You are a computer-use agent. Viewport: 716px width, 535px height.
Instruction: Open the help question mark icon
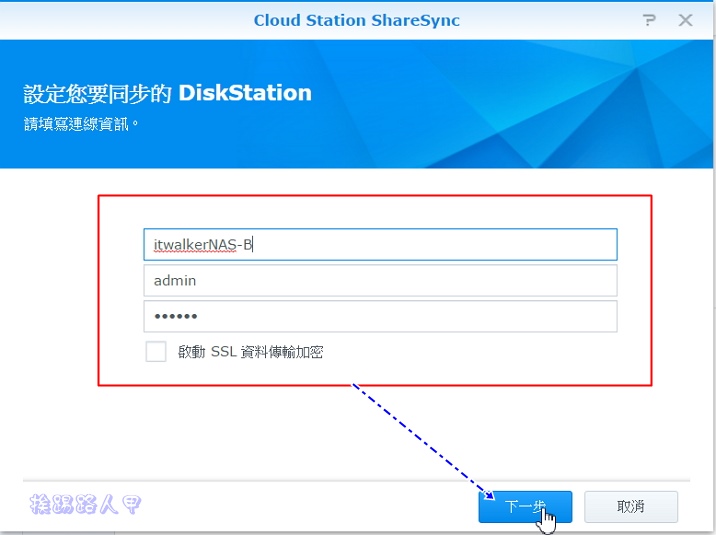tap(649, 20)
